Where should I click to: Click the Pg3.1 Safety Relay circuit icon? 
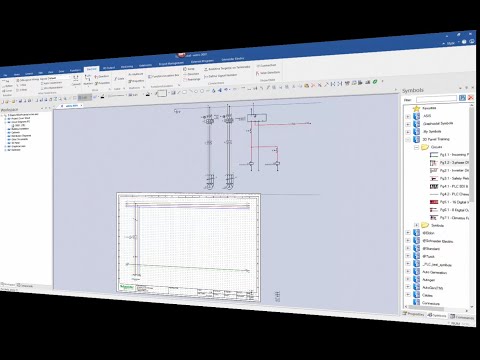(x=434, y=179)
